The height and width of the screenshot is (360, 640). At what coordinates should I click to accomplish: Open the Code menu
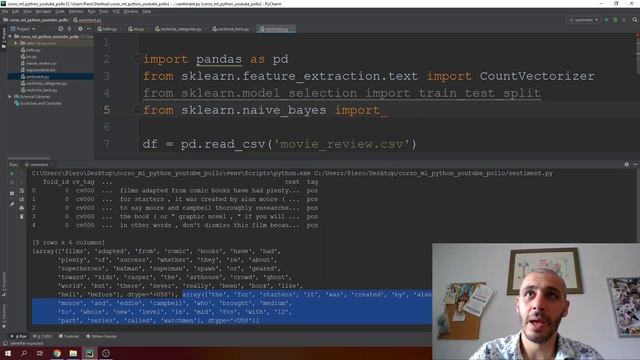pyautogui.click(x=60, y=11)
